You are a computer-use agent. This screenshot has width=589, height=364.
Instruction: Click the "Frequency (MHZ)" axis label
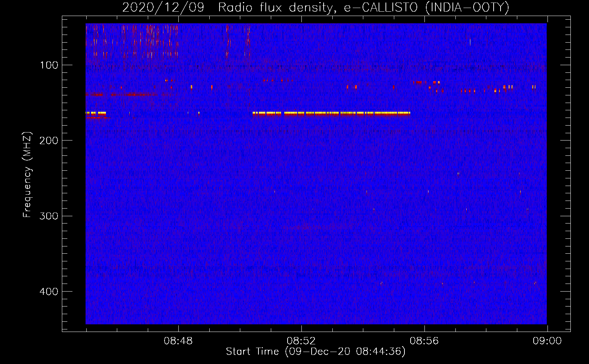tap(27, 175)
